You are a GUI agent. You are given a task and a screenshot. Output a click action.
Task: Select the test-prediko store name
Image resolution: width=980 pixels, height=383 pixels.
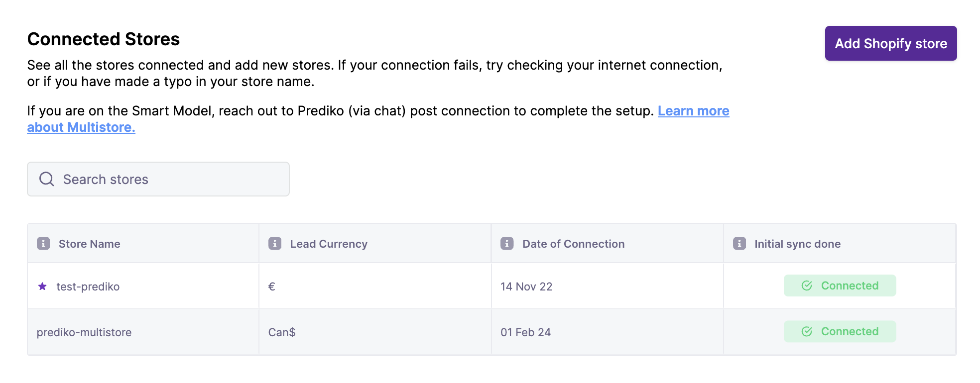click(88, 287)
